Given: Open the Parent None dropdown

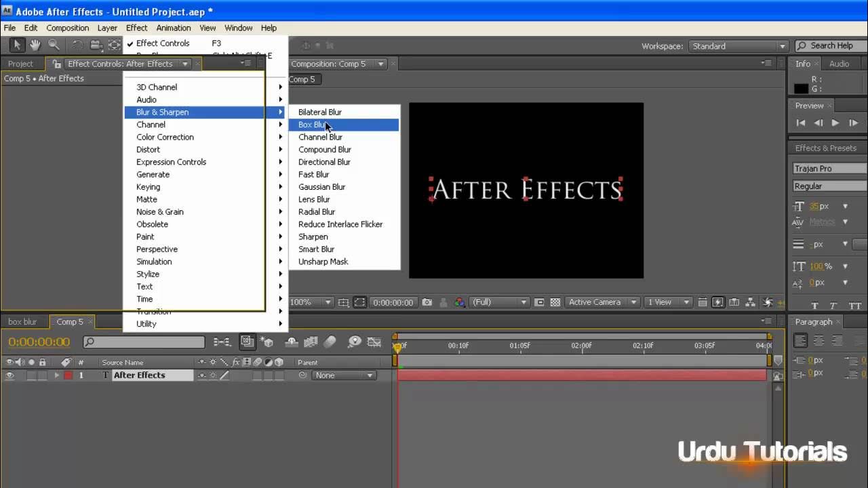Looking at the screenshot, I should 344,375.
